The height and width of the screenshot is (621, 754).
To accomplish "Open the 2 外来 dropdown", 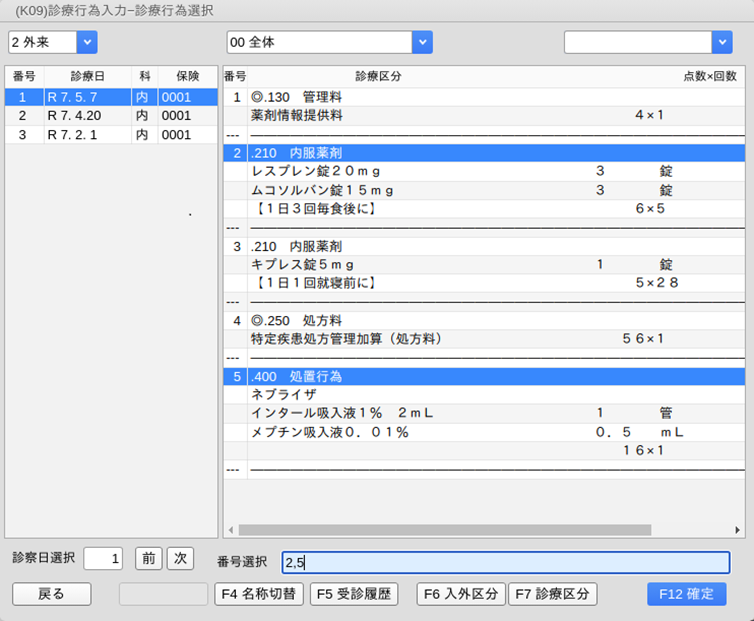I will [86, 42].
